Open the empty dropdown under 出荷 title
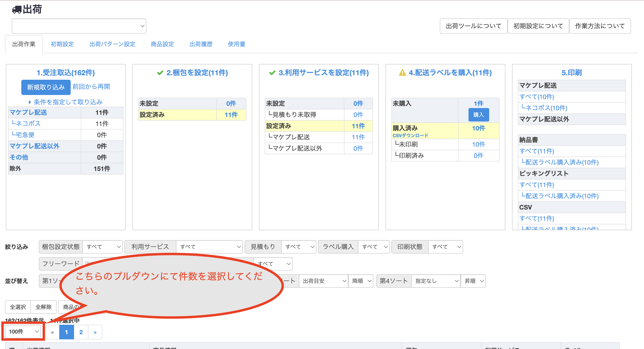 [79, 26]
